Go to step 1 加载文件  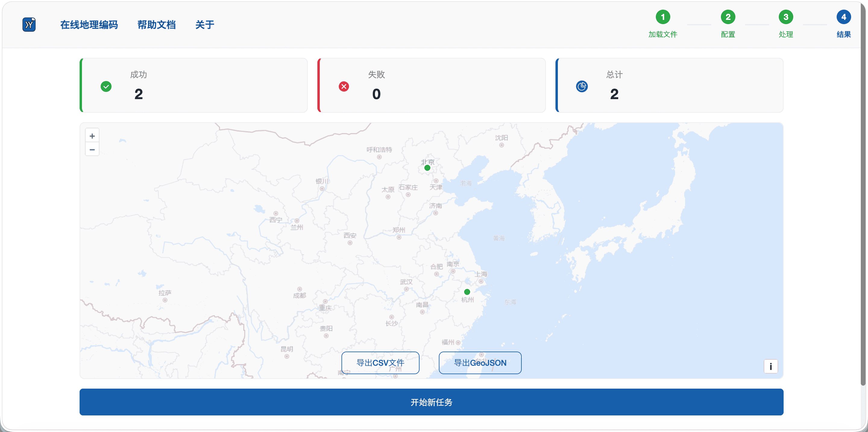coord(662,17)
